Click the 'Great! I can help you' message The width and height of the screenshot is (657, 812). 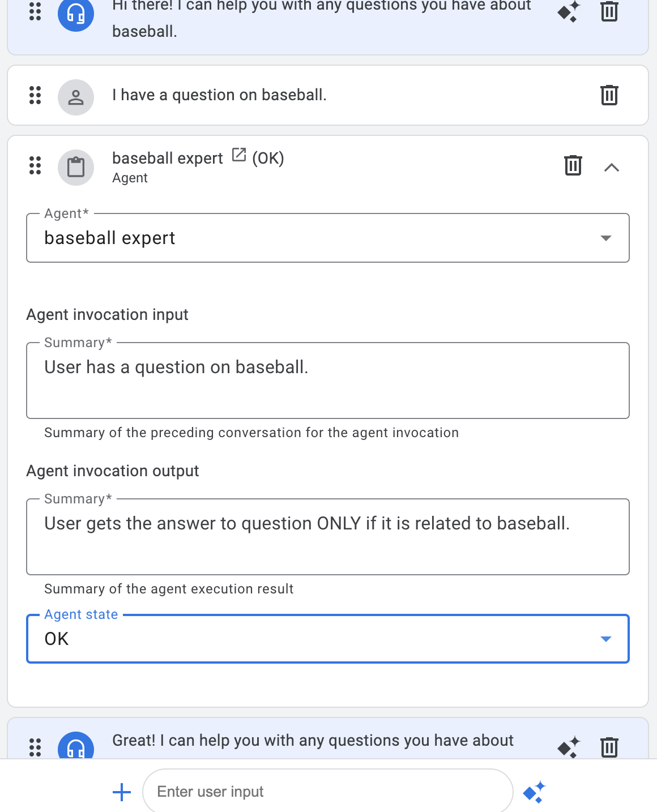pos(313,741)
